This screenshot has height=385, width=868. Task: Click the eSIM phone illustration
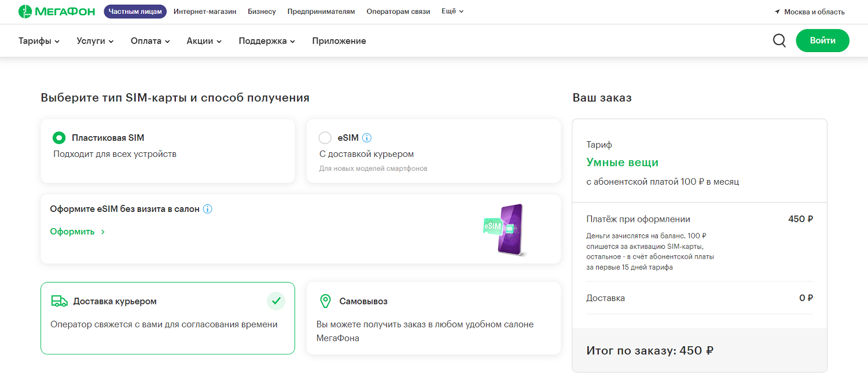(x=503, y=229)
